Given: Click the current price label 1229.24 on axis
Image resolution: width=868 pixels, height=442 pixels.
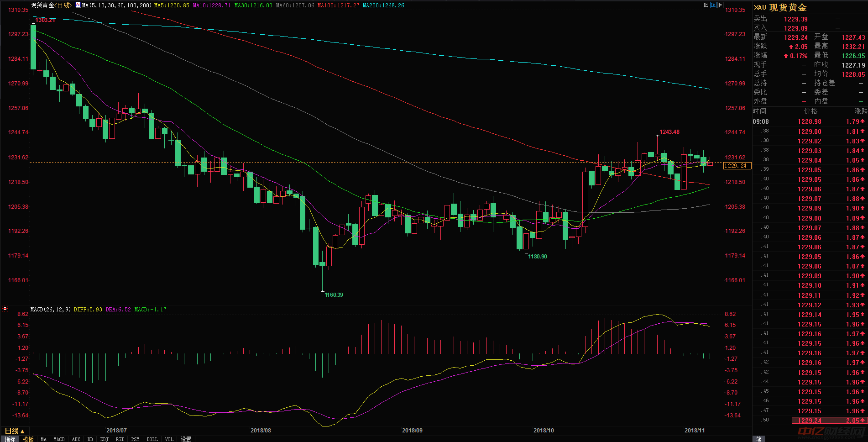Looking at the screenshot, I should coord(737,166).
